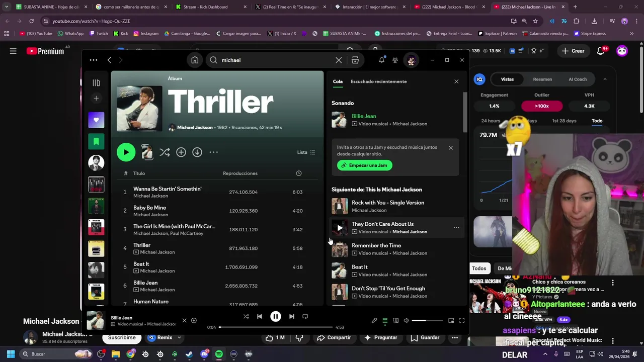The width and height of the screenshot is (644, 362).
Task: Click YouTube Suscribirse button
Action: [x=122, y=338]
